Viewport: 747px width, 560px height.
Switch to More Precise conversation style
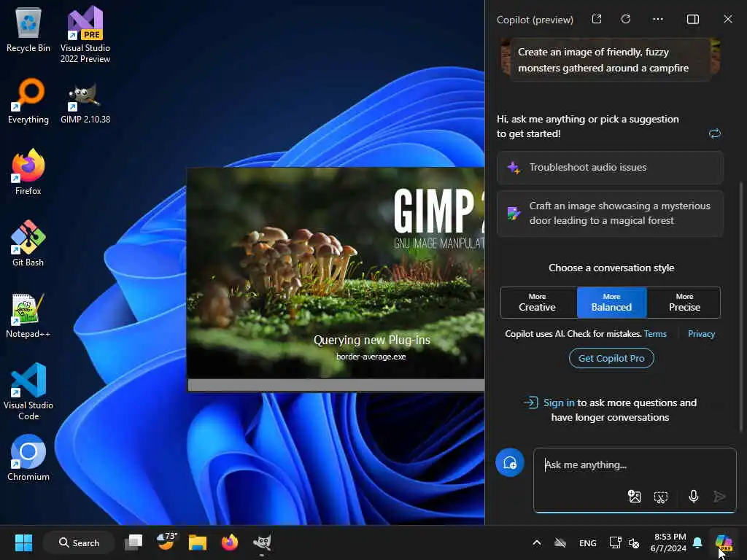[x=684, y=303]
